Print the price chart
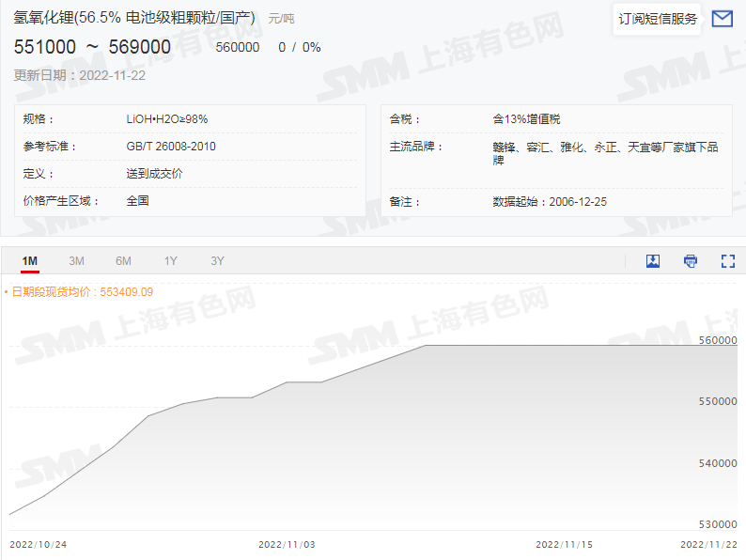 [691, 261]
